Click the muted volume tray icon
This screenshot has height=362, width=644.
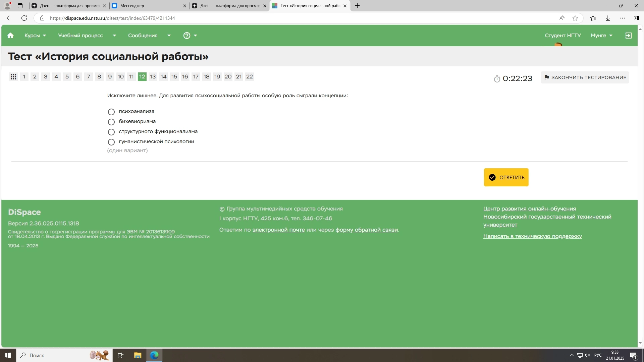tap(588, 355)
